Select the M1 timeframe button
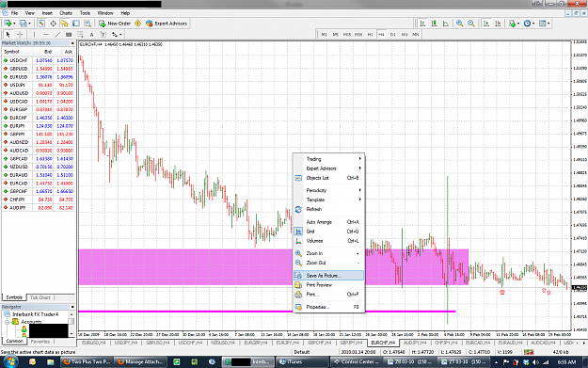This screenshot has height=368, width=588. click(x=324, y=35)
